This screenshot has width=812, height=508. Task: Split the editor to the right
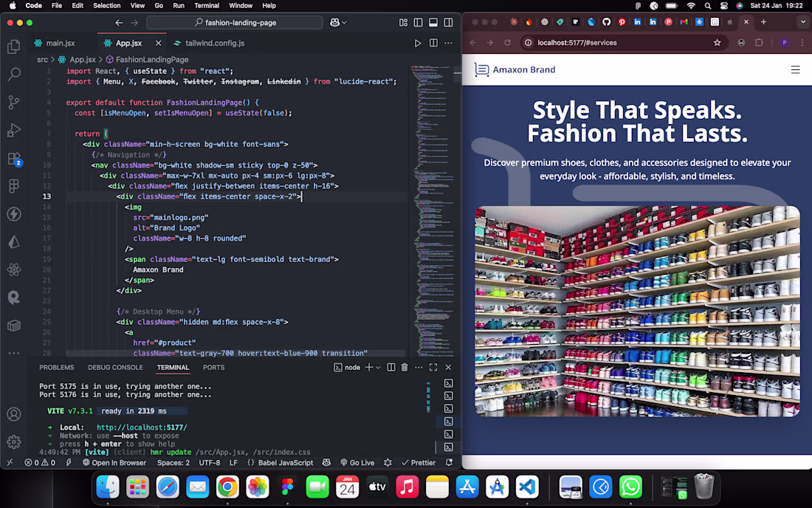(x=433, y=44)
